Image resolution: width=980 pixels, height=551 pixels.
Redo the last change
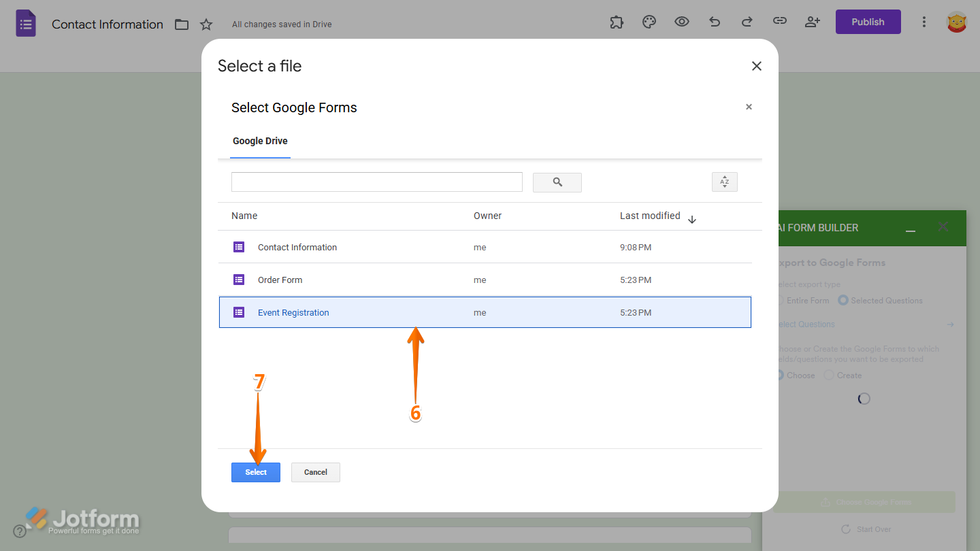point(747,22)
